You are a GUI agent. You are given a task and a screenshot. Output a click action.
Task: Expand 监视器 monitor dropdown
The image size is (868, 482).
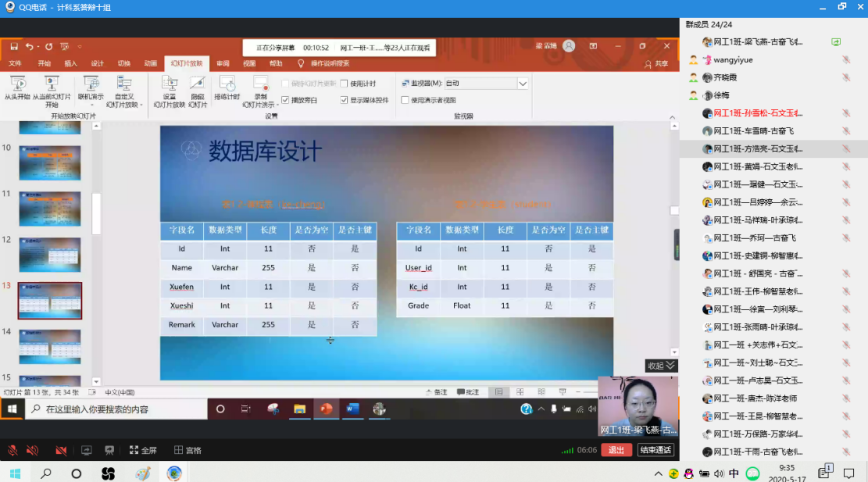coord(523,84)
